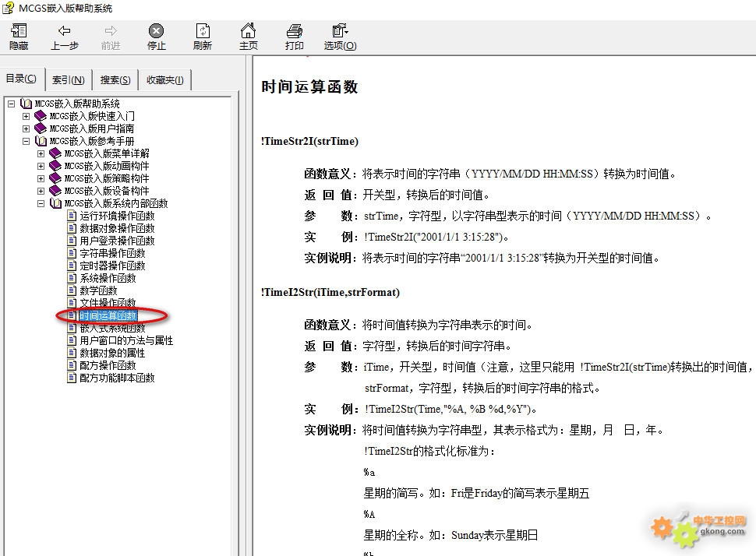756x556 pixels.
Task: Click the 前进 forward arrow icon
Action: [111, 31]
